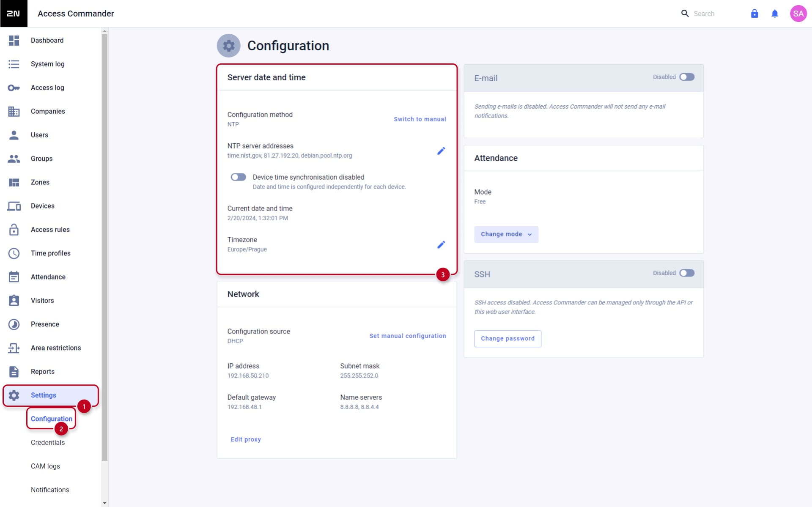Click the Access rules lock icon
The height and width of the screenshot is (507, 812).
14,230
